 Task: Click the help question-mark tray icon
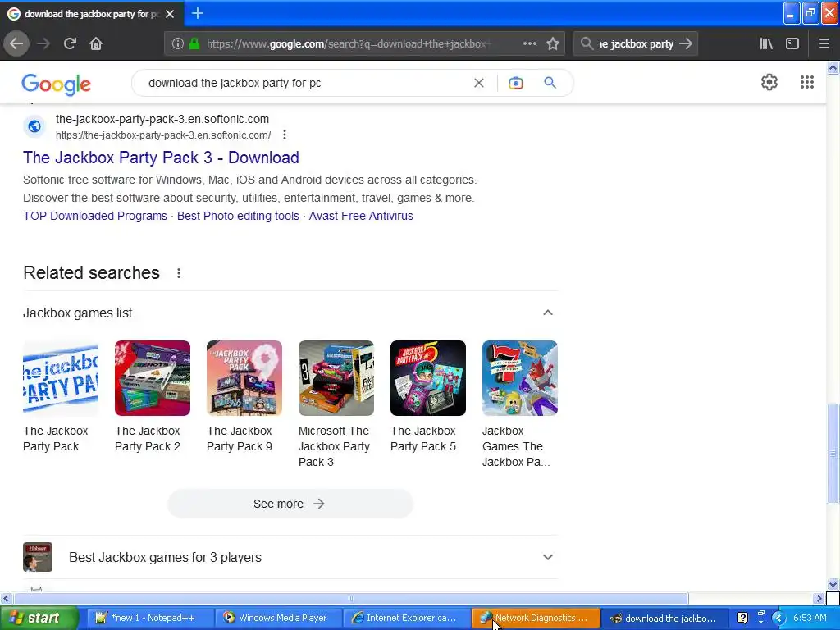coord(742,618)
